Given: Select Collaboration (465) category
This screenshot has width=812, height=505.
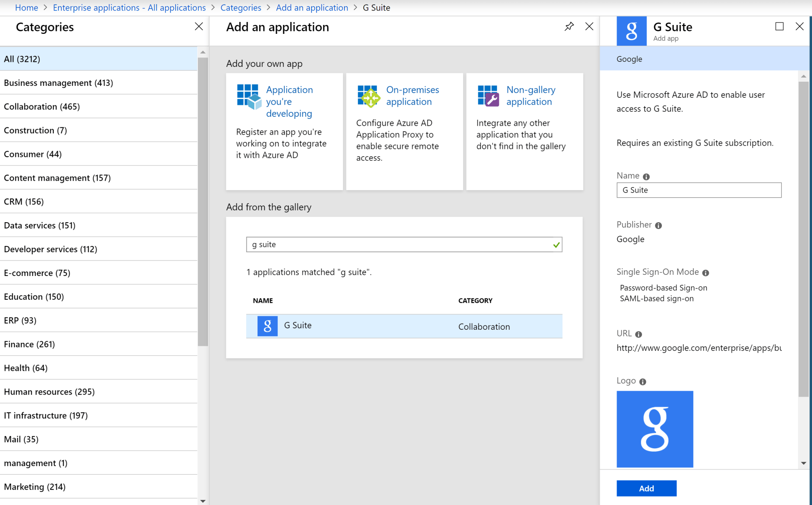Looking at the screenshot, I should [99, 106].
